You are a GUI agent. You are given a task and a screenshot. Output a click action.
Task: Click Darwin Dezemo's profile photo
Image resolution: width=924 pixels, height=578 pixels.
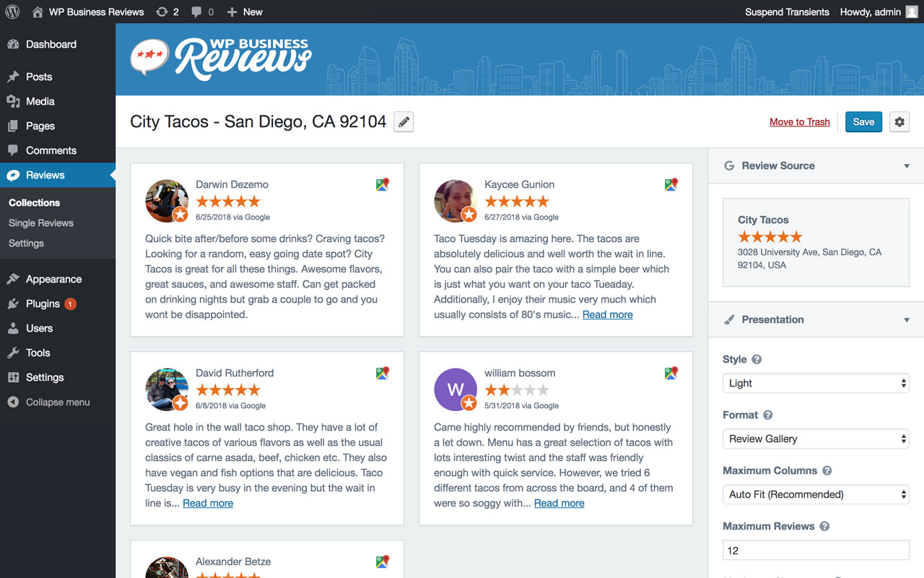point(167,201)
